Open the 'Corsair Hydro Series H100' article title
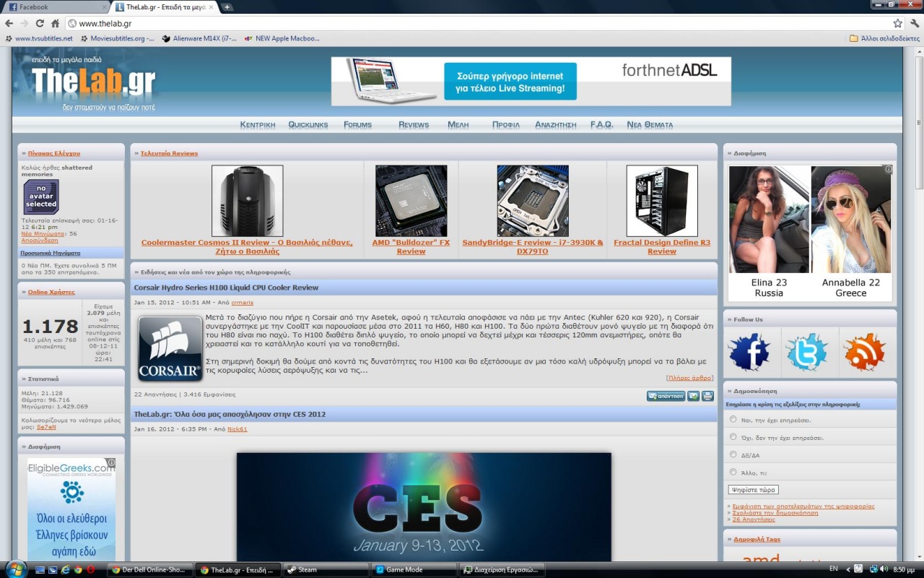 pyautogui.click(x=226, y=288)
